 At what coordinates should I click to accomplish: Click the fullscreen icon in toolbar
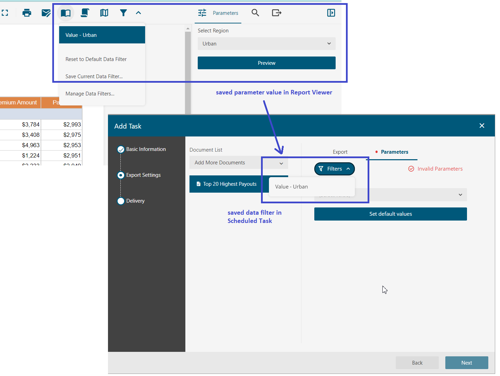pyautogui.click(x=5, y=13)
